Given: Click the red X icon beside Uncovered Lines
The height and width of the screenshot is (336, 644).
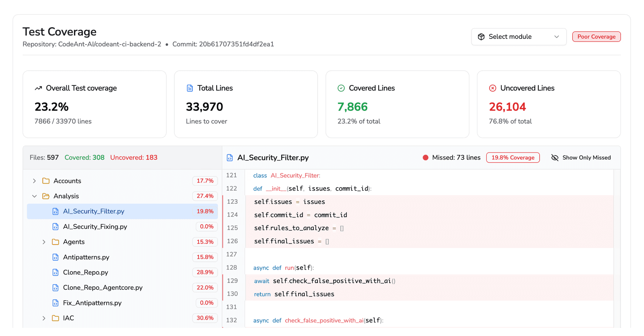Looking at the screenshot, I should point(492,88).
